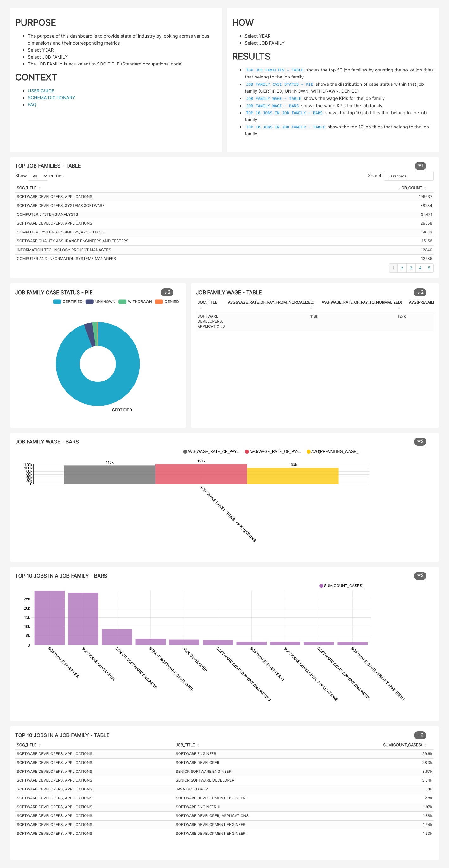
Task: Select INFORMATION TECHNOLOGY PROJECT MANAGERS row
Action: (224, 250)
